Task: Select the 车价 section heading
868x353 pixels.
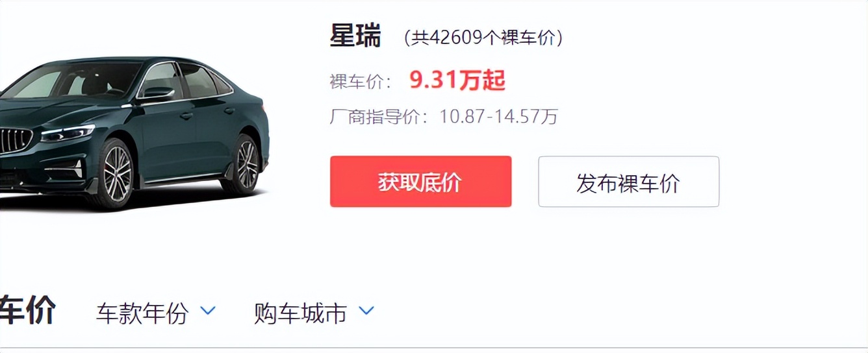Action: coord(28,311)
